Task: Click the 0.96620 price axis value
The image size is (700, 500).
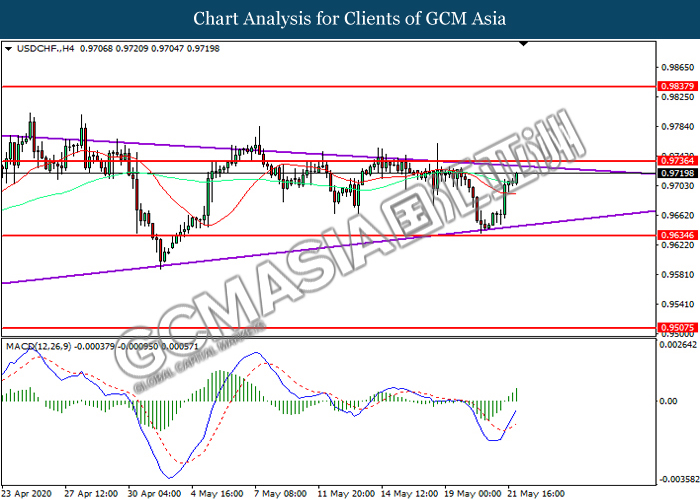Action: point(678,215)
